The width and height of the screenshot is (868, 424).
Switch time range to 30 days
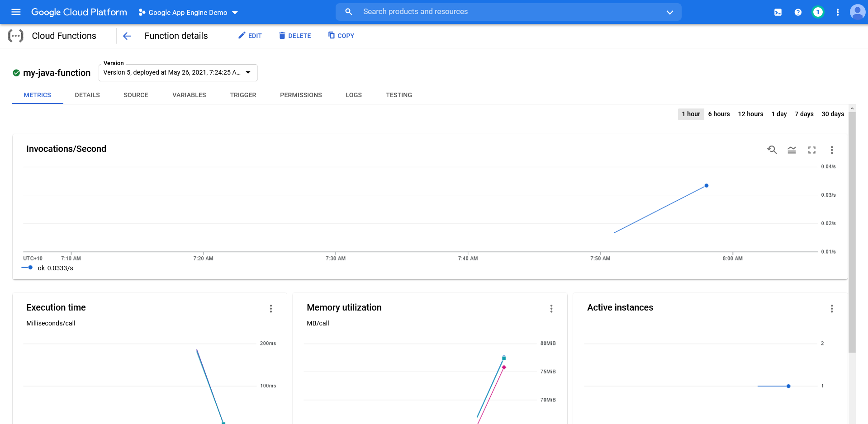pyautogui.click(x=832, y=114)
